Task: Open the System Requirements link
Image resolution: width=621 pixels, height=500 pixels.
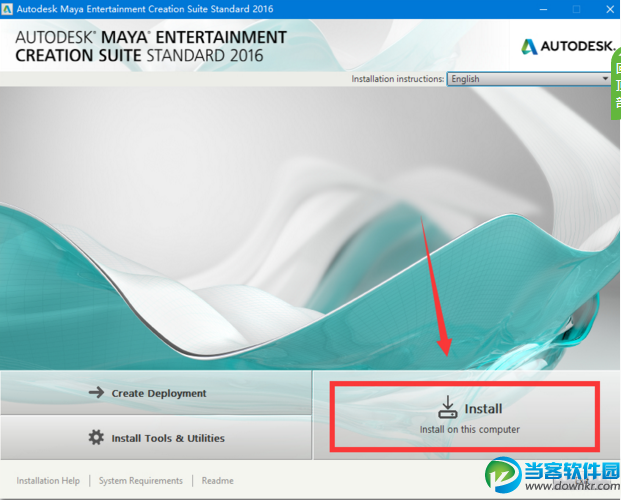Action: click(141, 481)
